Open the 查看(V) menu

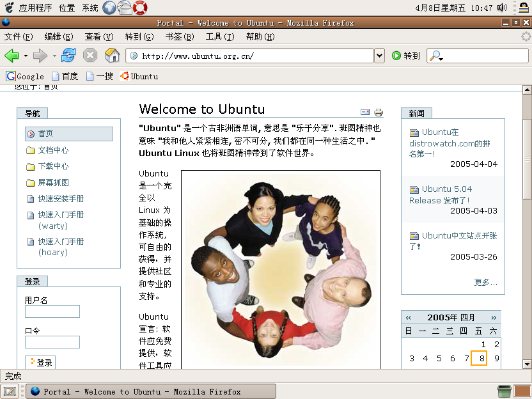pyautogui.click(x=99, y=36)
